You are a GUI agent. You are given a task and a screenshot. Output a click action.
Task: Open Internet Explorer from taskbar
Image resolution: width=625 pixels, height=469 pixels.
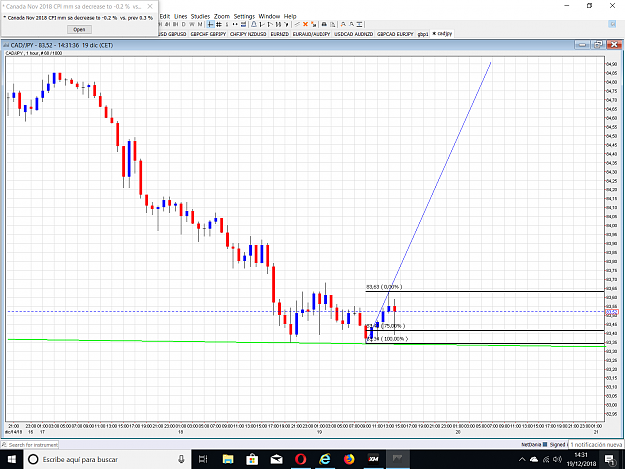(x=325, y=459)
